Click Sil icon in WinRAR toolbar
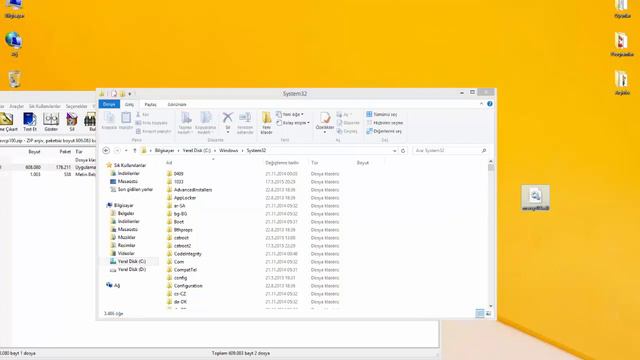640x360 pixels. click(72, 122)
